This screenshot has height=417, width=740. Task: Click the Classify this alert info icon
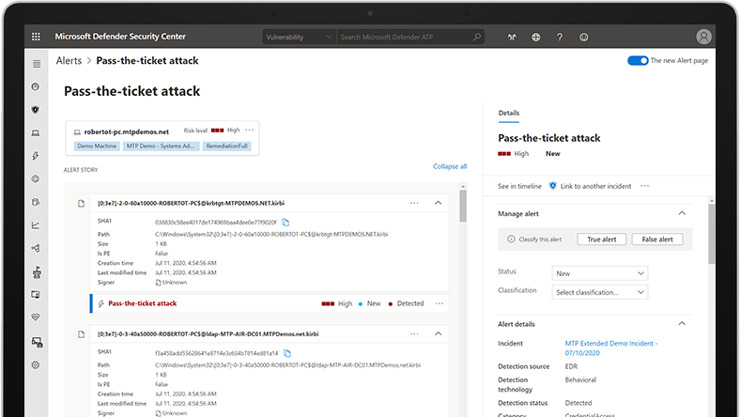coord(511,239)
